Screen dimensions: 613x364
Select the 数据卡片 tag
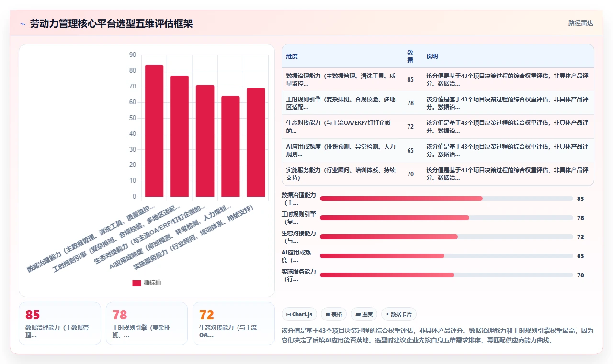point(399,314)
